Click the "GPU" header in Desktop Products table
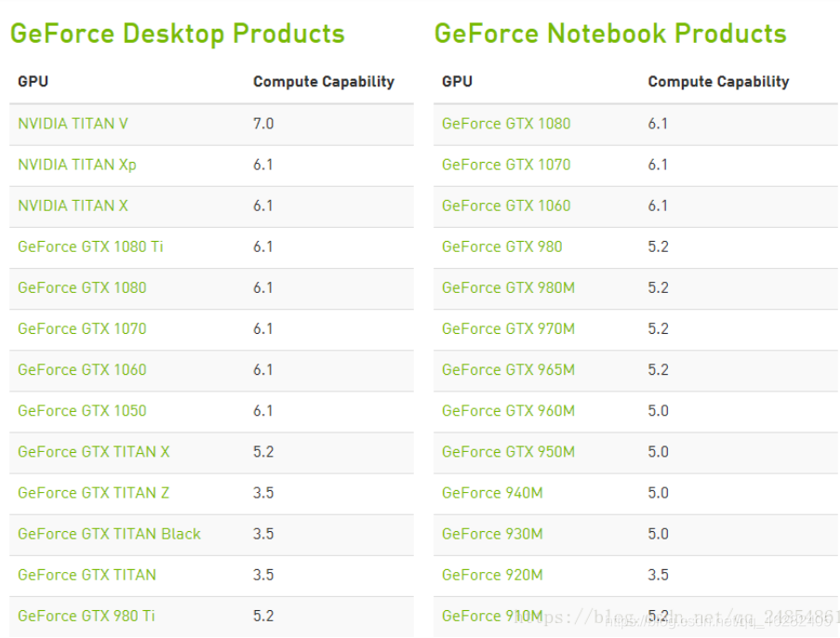This screenshot has width=840, height=638. [33, 82]
